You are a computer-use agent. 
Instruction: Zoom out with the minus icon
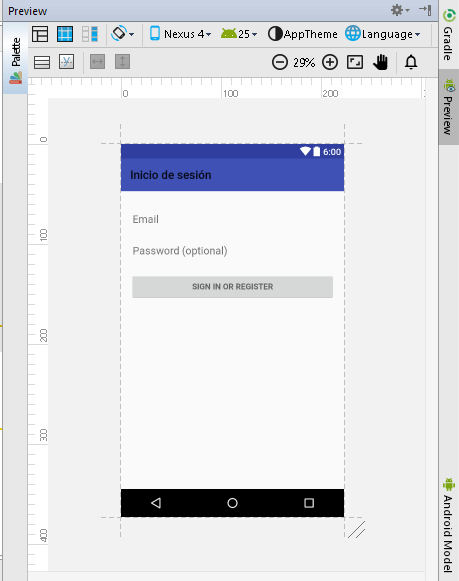[x=280, y=62]
